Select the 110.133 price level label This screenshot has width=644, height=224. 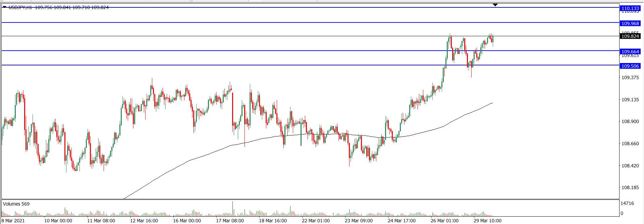pyautogui.click(x=630, y=8)
